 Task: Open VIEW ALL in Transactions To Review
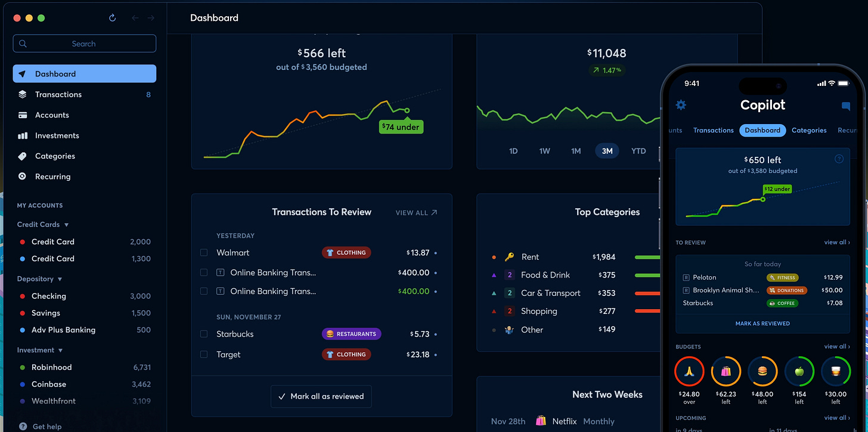(x=416, y=212)
